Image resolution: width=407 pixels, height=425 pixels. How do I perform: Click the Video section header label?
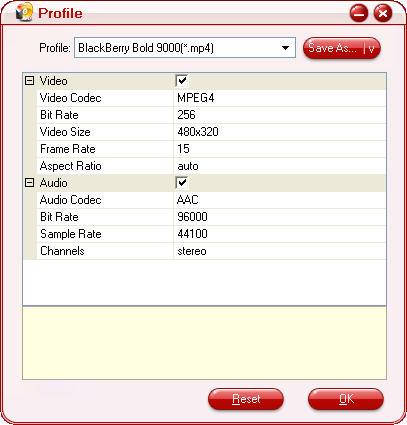click(x=53, y=81)
